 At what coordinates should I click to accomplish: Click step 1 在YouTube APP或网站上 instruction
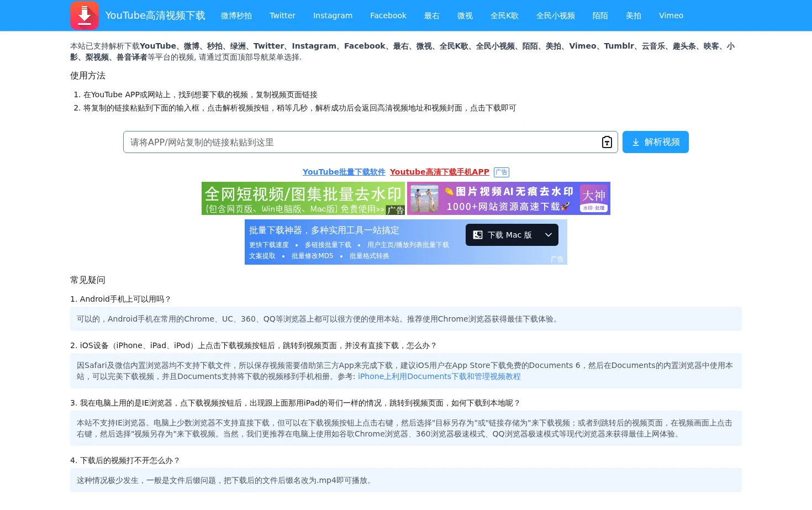pyautogui.click(x=201, y=94)
